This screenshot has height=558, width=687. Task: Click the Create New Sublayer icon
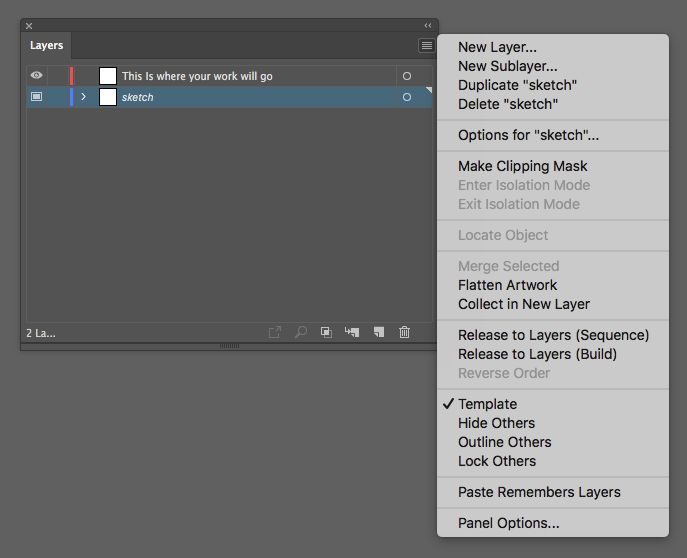point(352,332)
